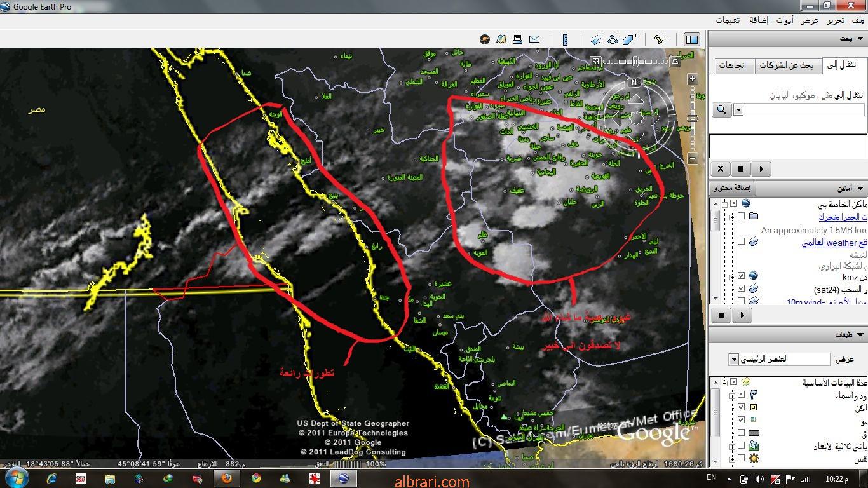Toggle the sidebar visibility toolbar button
868x488 pixels.
691,39
